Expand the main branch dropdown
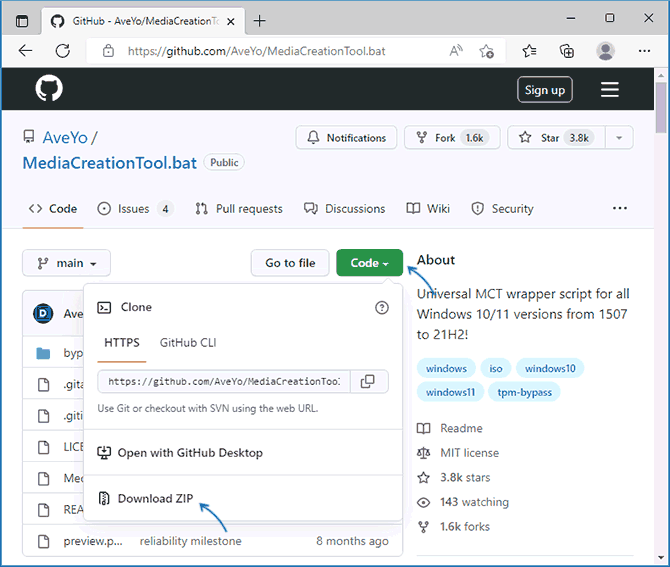This screenshot has height=567, width=670. 67,263
